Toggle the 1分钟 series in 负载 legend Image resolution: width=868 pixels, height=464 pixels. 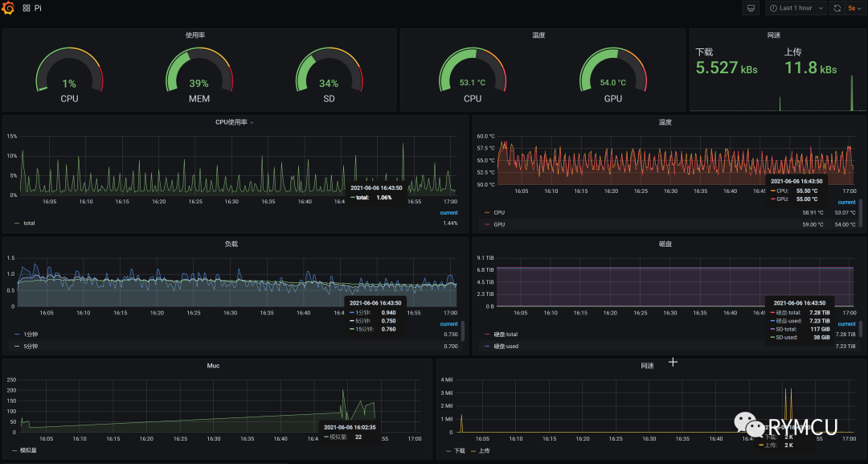[31, 335]
